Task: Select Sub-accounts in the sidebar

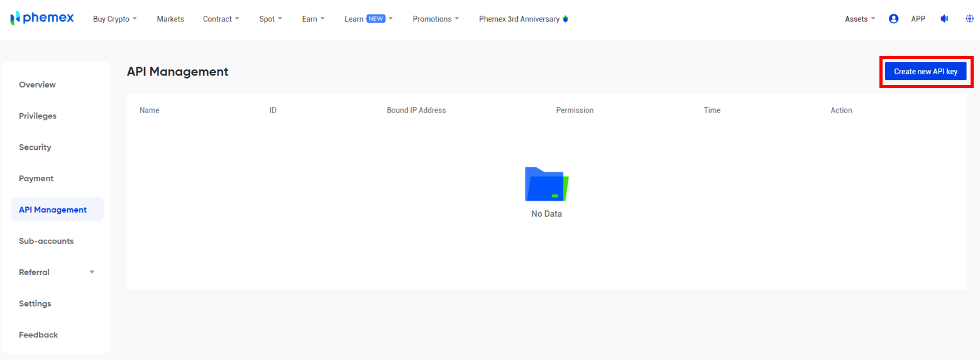Action: point(46,241)
